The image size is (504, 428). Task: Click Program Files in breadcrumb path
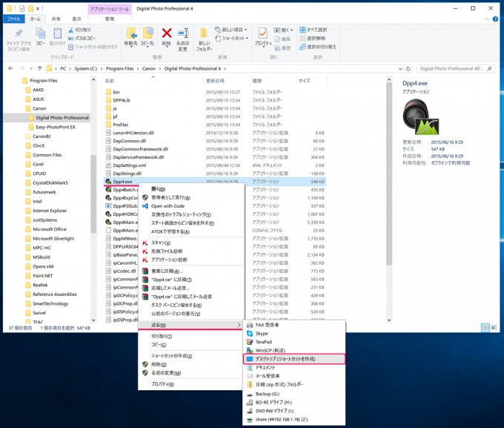[x=119, y=68]
